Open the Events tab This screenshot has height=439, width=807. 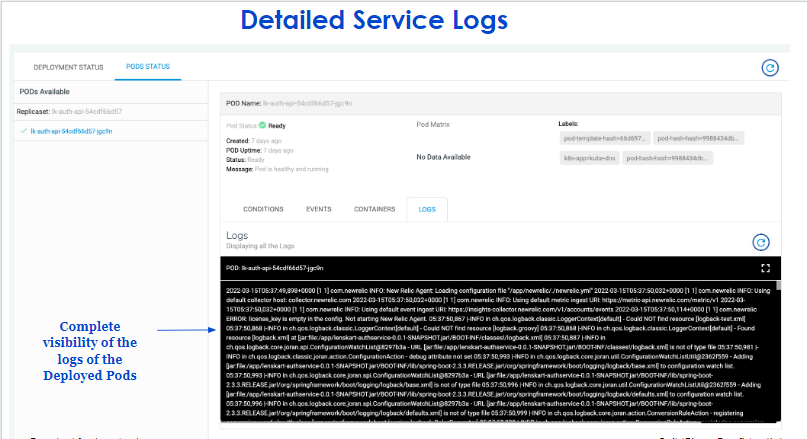319,209
